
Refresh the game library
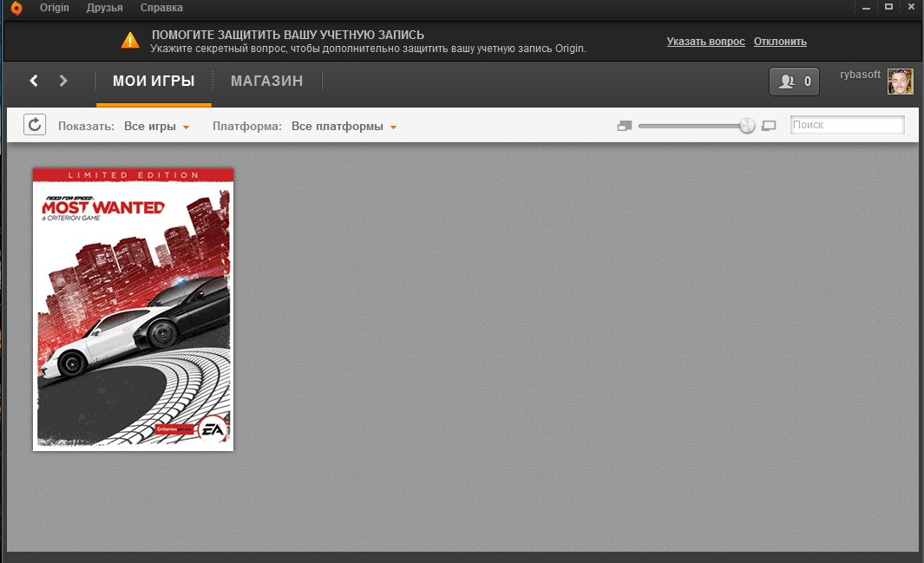pyautogui.click(x=35, y=125)
